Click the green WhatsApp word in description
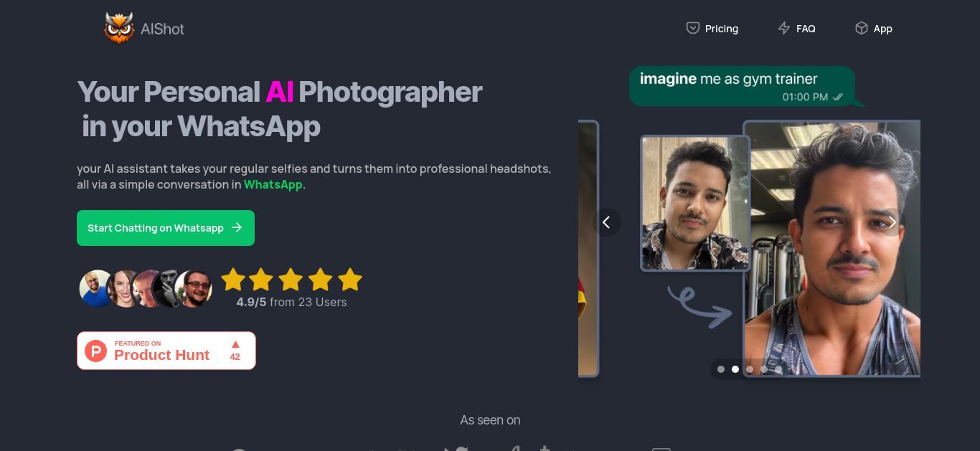The image size is (980, 451). pyautogui.click(x=273, y=184)
